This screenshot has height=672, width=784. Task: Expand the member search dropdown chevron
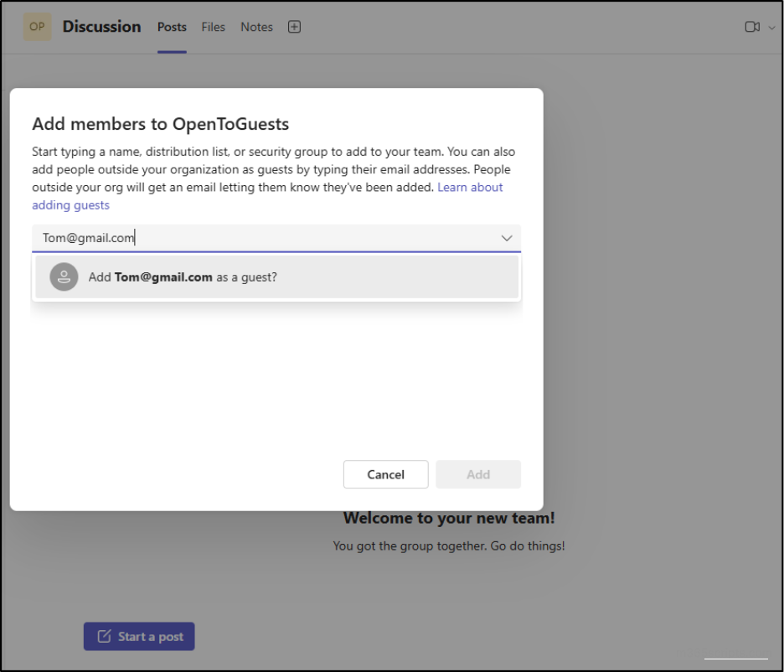click(507, 238)
